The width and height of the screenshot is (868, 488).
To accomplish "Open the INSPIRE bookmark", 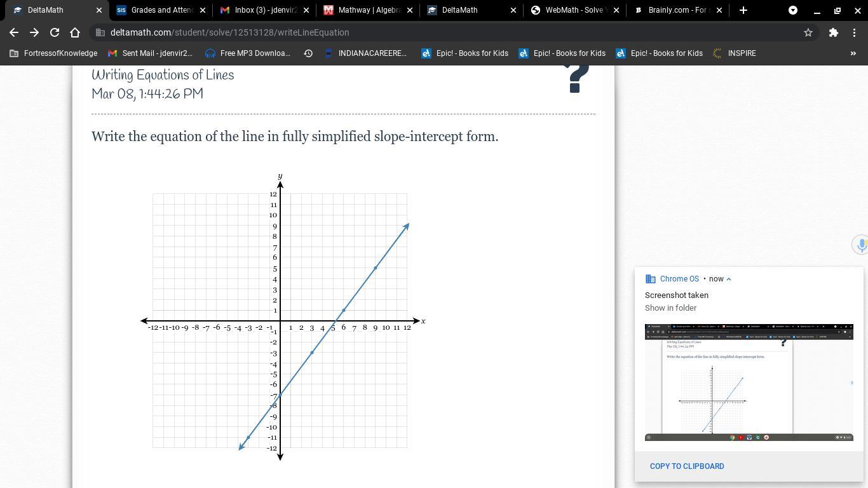I will [735, 53].
